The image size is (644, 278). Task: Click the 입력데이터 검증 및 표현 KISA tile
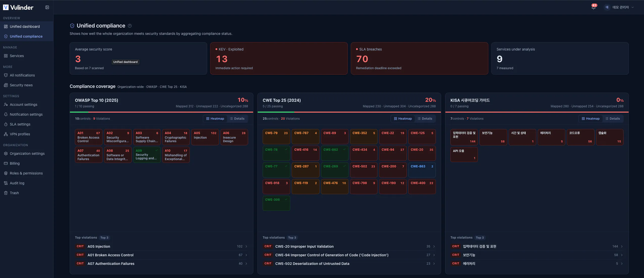(x=464, y=137)
